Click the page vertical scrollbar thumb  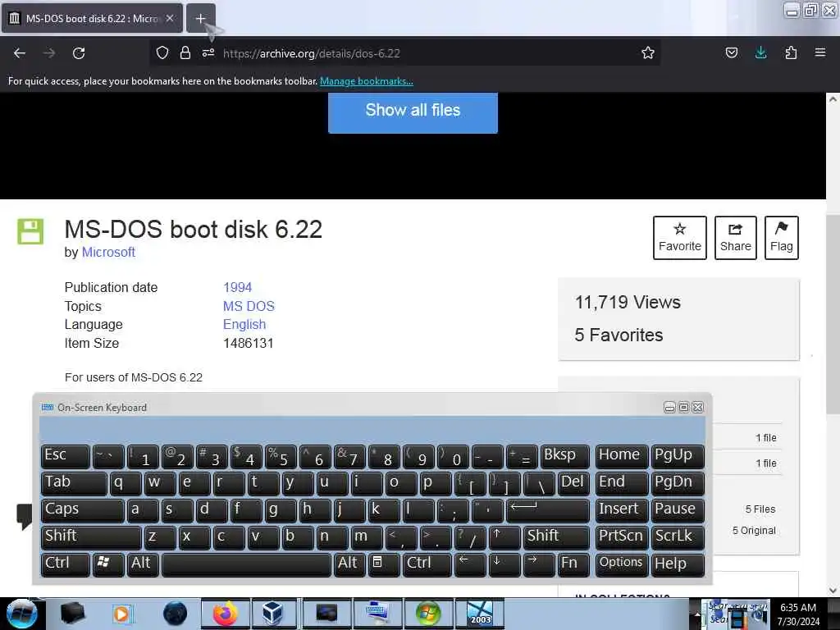833,313
